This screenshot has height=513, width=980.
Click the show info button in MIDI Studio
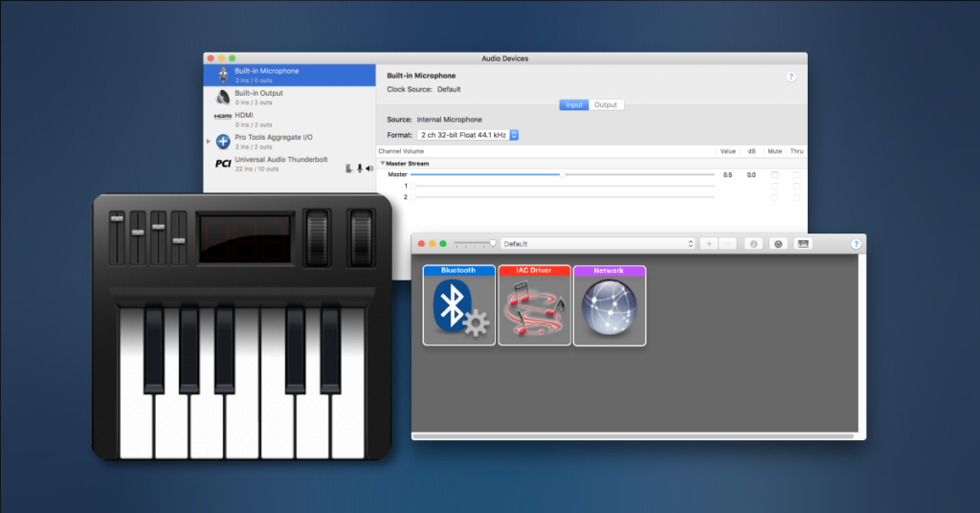[753, 244]
